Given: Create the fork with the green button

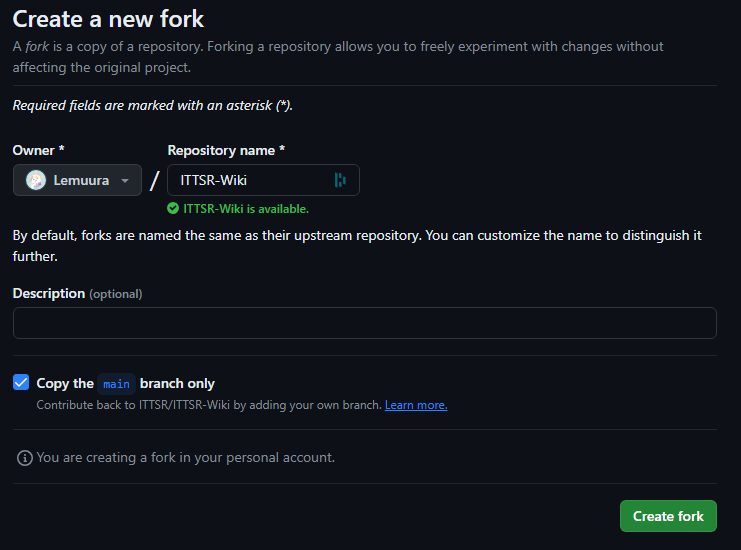Looking at the screenshot, I should [668, 516].
